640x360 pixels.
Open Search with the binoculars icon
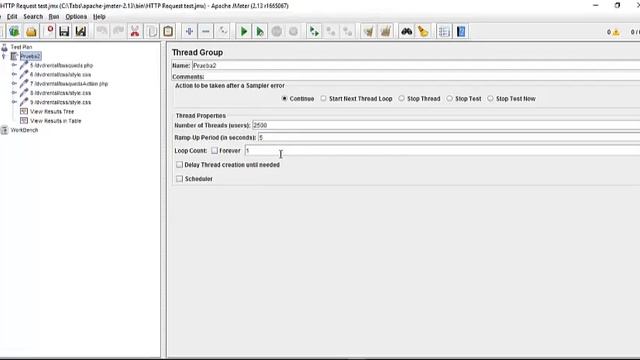(x=407, y=31)
